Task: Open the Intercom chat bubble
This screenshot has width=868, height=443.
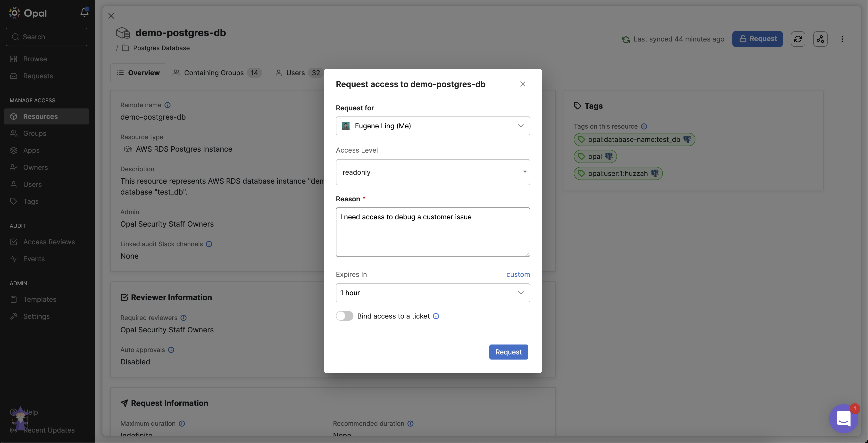Action: point(844,418)
